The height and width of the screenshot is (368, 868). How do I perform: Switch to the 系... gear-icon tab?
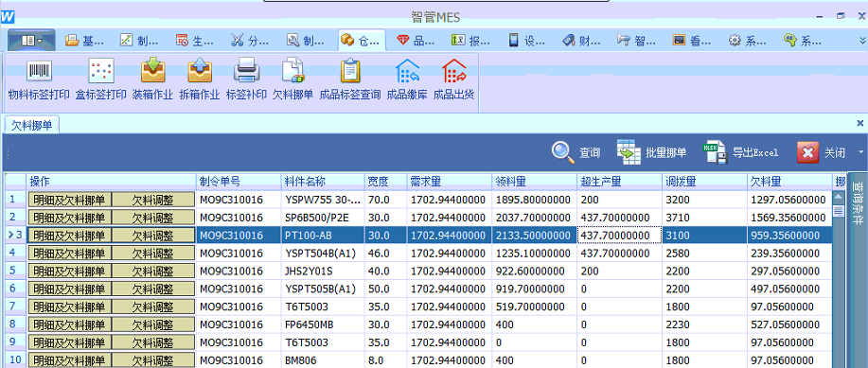[749, 40]
